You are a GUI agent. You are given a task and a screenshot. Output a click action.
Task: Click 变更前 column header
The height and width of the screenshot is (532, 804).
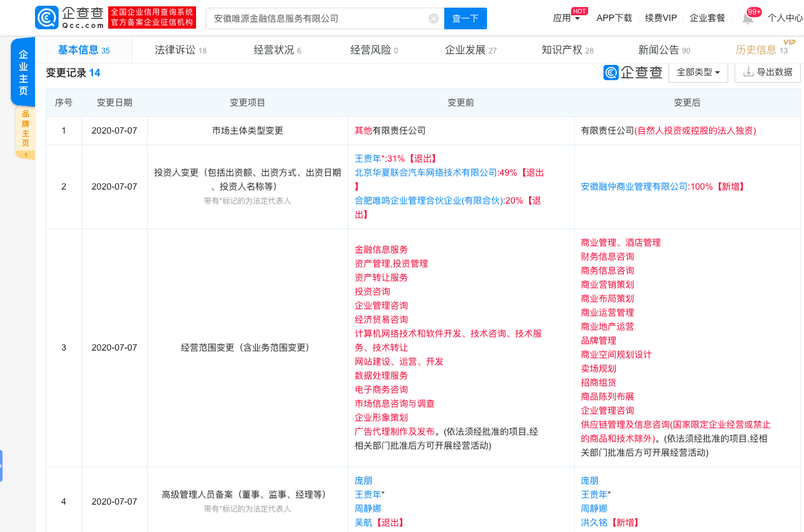click(461, 102)
